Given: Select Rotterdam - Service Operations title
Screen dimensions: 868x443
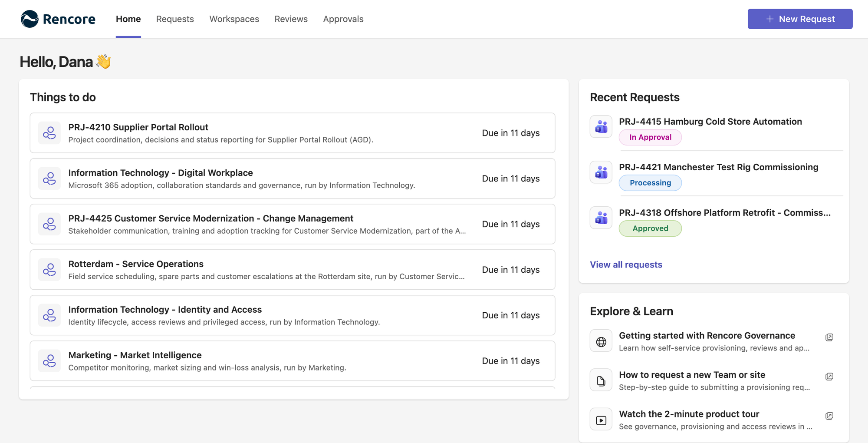Looking at the screenshot, I should [x=136, y=264].
